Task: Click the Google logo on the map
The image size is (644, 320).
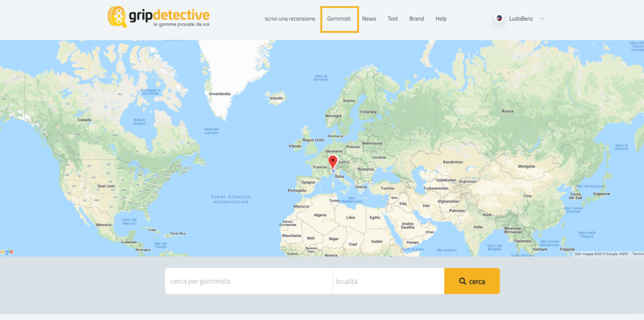Action: (7, 251)
